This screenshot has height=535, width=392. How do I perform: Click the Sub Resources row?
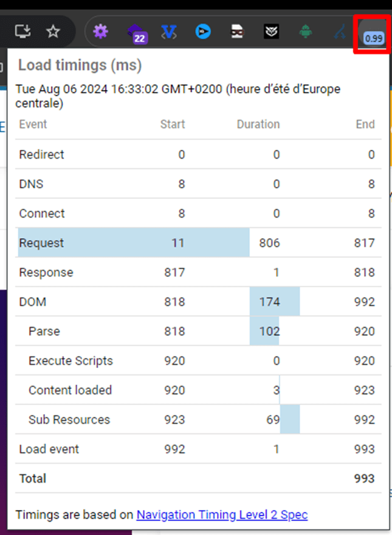(69, 419)
